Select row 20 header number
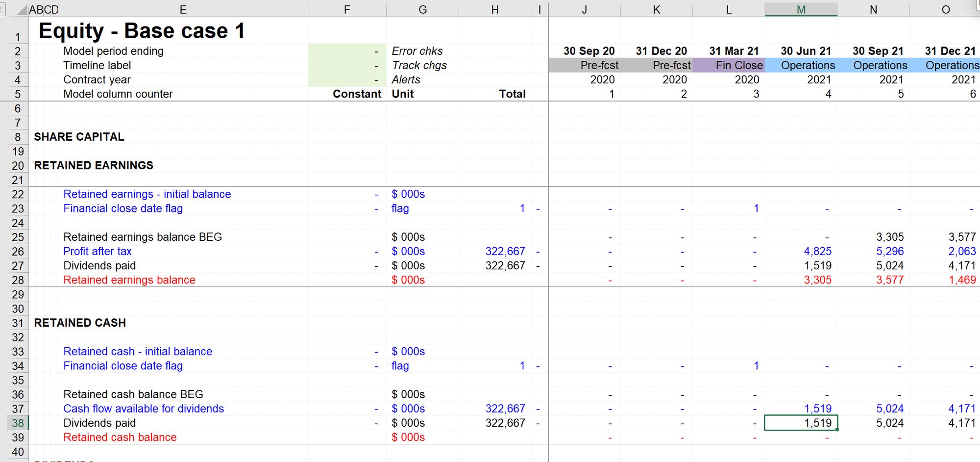The height and width of the screenshot is (462, 980). [x=18, y=166]
